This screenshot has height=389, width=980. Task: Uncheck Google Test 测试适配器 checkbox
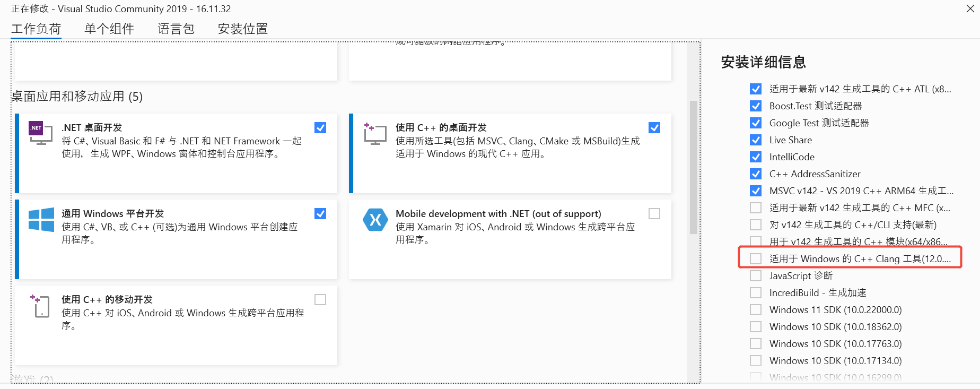coord(756,123)
